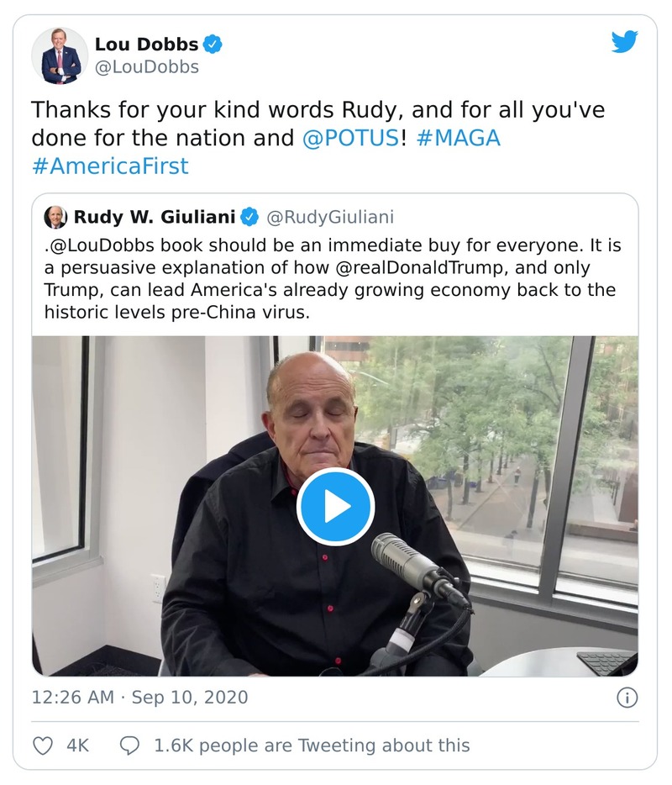The height and width of the screenshot is (785, 672).
Task: Open Lou Dobbs' profile picture
Action: 60,55
